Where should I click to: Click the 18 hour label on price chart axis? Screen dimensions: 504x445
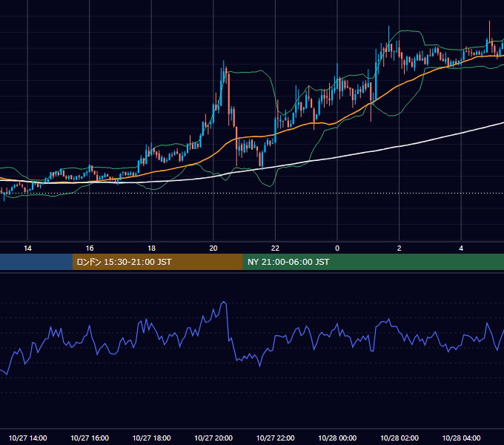(151, 248)
